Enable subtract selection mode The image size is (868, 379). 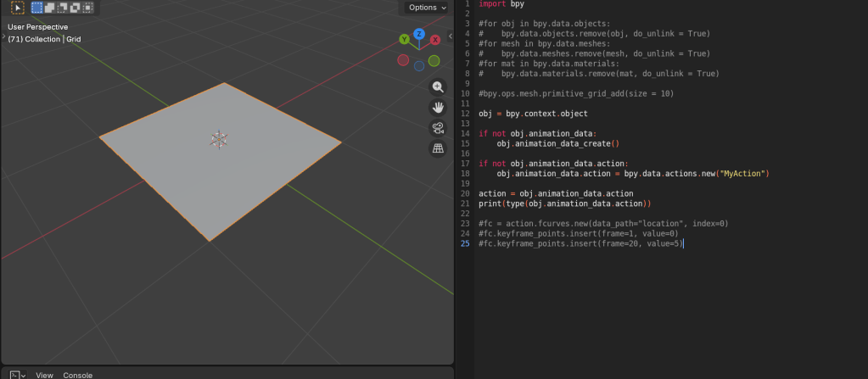63,8
